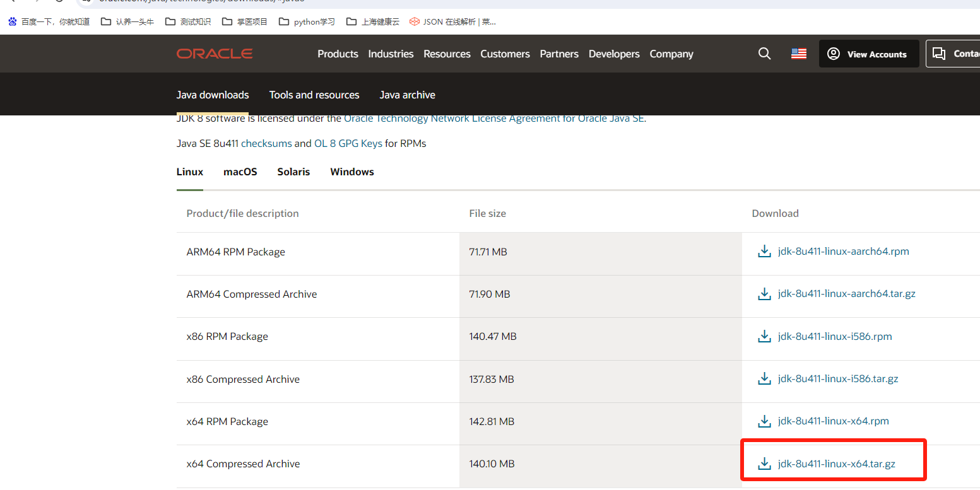Viewport: 980px width, 490px height.
Task: Click the View Accounts button
Action: [869, 54]
